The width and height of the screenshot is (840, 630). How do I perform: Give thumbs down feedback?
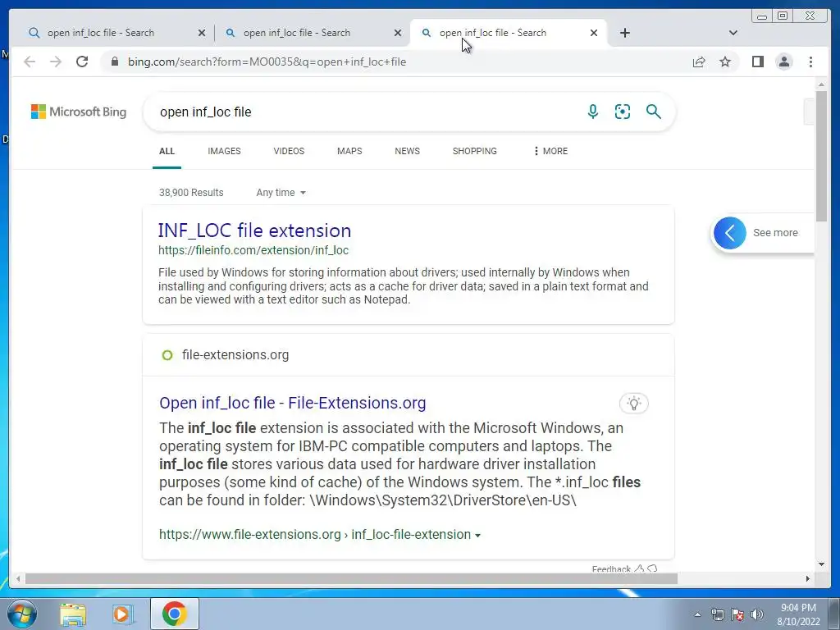coord(652,569)
